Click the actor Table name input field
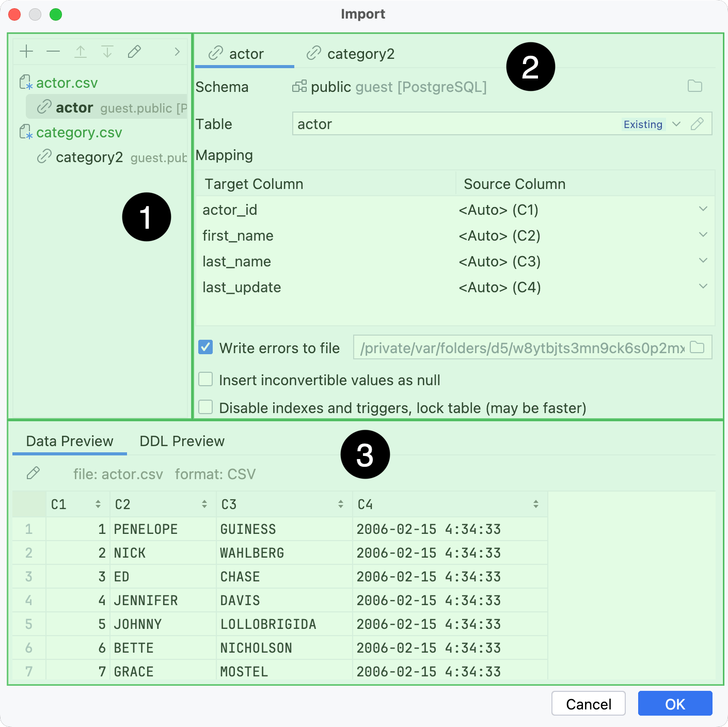Image resolution: width=728 pixels, height=727 pixels. coord(439,124)
